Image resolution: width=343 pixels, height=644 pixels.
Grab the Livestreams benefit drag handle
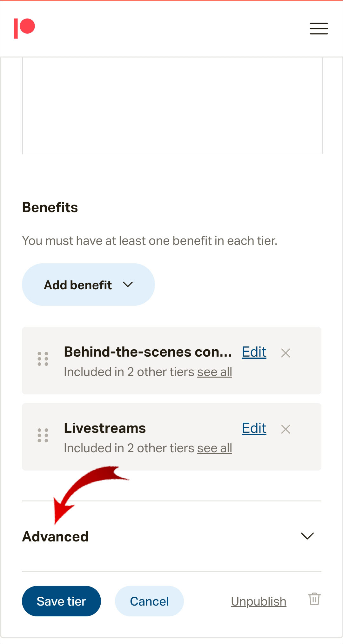[x=43, y=435]
